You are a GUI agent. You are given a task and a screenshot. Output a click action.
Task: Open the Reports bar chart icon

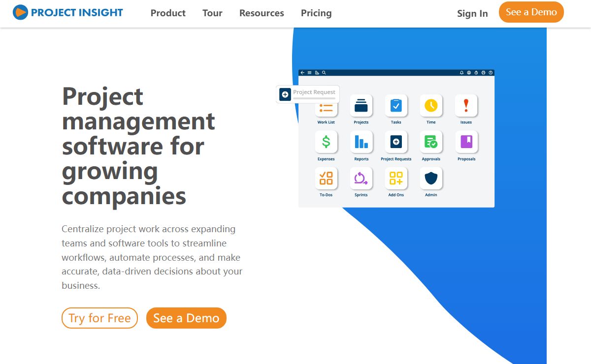click(x=361, y=142)
